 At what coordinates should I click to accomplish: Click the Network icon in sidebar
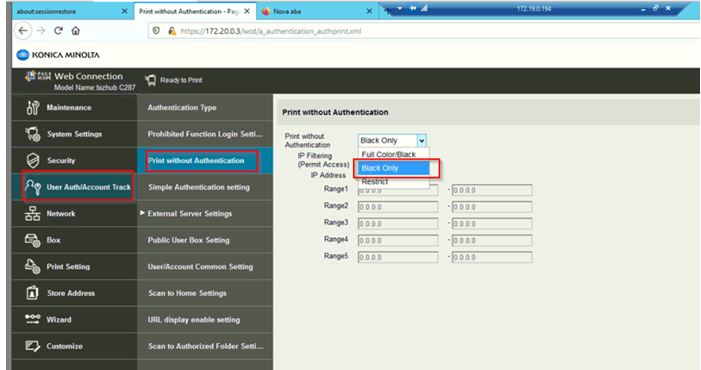tap(32, 214)
